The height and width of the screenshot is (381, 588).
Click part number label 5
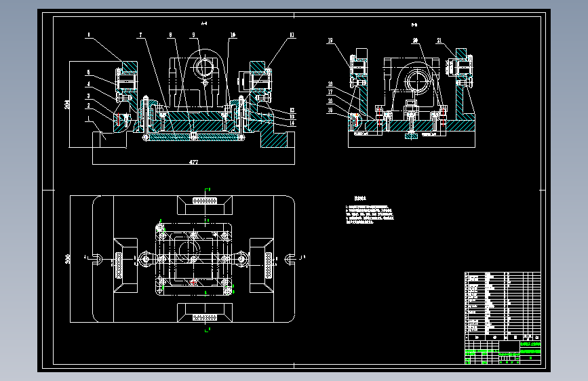point(88,72)
